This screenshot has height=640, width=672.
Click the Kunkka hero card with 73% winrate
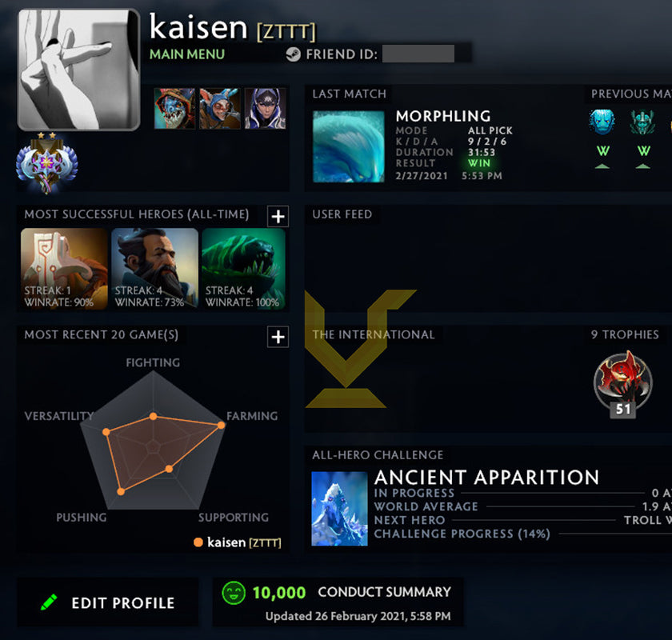(154, 269)
